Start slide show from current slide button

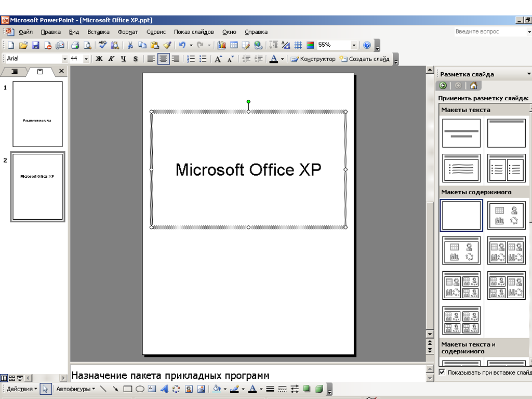pos(20,378)
